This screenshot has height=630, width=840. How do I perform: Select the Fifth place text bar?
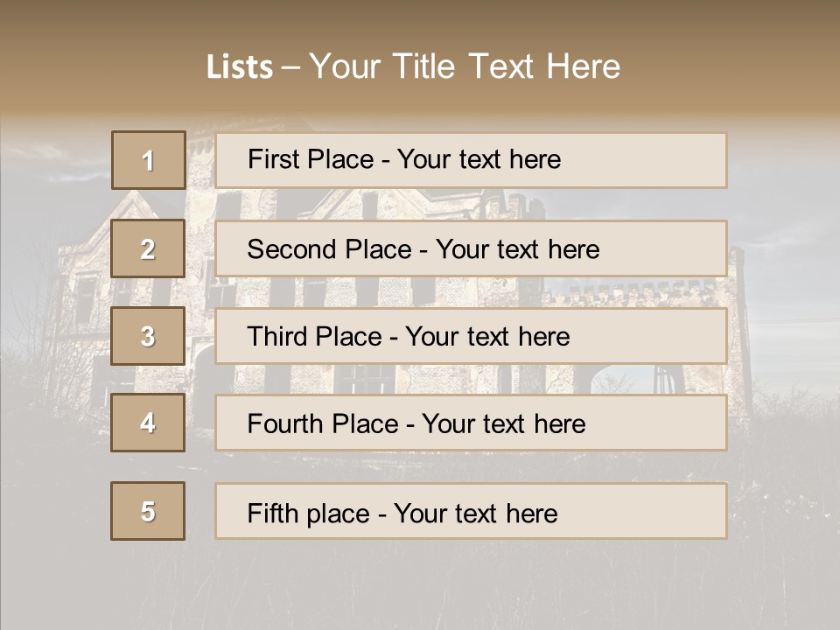[471, 510]
